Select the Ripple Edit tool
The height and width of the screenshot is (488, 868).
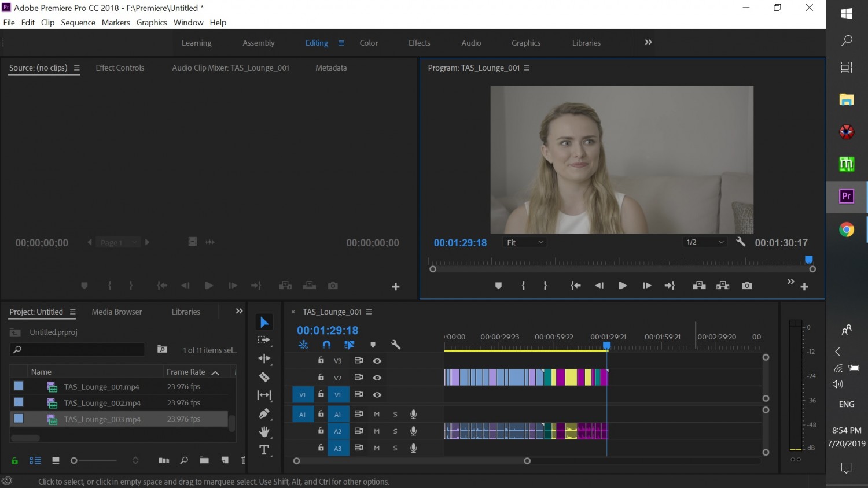click(x=264, y=358)
